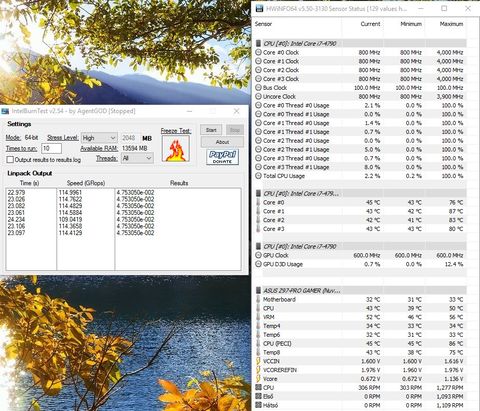
Task: Click the thermometer icon beside Core #3 temperature
Action: pyautogui.click(x=258, y=229)
